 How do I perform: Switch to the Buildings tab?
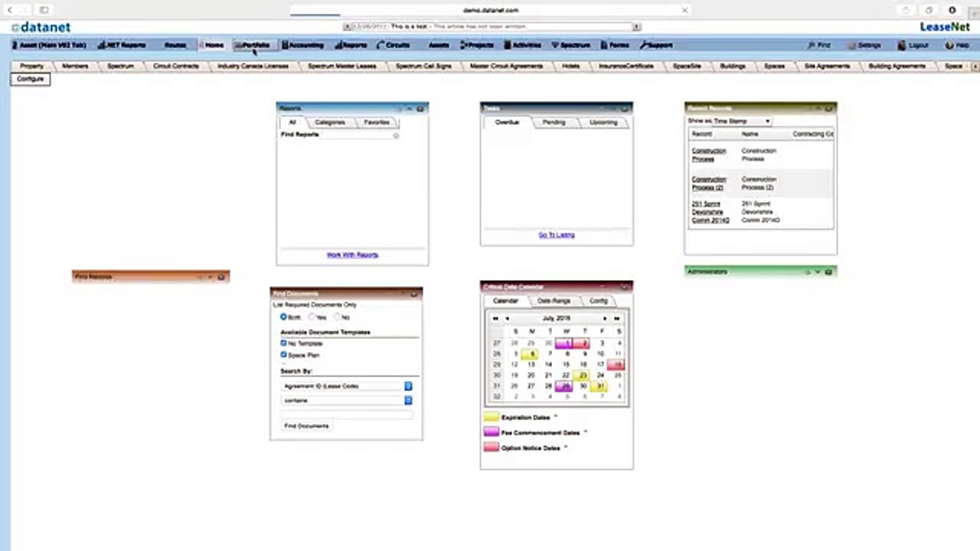(x=733, y=66)
